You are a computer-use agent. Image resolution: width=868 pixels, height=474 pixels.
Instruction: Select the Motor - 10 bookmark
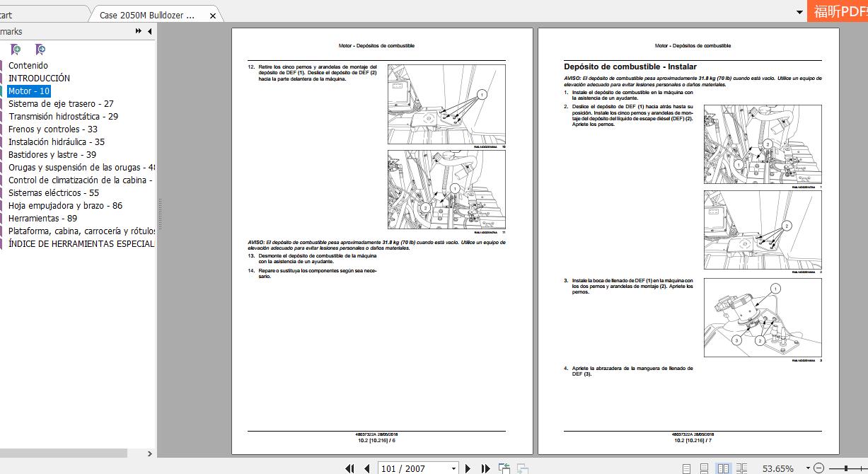(29, 91)
